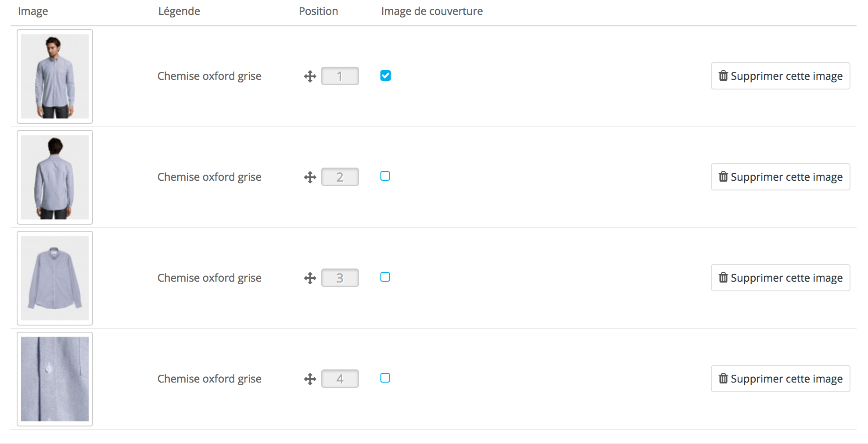Image resolution: width=868 pixels, height=444 pixels.
Task: Click the move handle icon for position 1
Action: 310,76
